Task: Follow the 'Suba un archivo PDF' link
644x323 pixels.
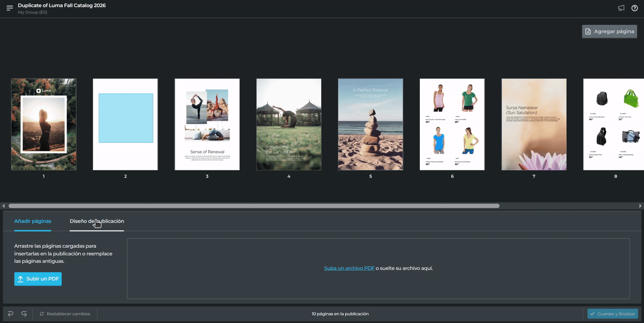Action: [349, 268]
